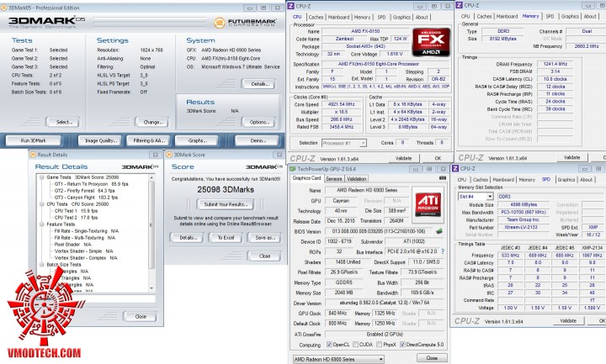This screenshot has width=606, height=364.
Task: Collapse the CPU Tests tree node
Action: tap(42, 204)
